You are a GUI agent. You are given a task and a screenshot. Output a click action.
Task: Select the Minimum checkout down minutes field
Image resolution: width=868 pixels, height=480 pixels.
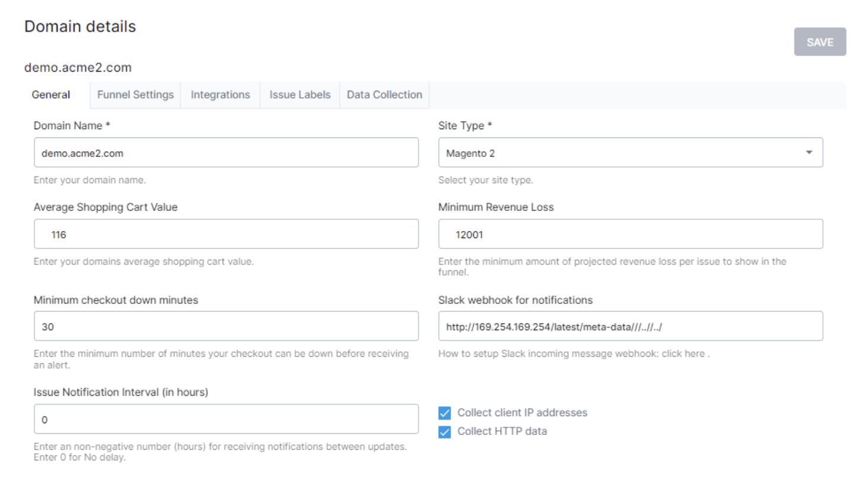coord(226,327)
